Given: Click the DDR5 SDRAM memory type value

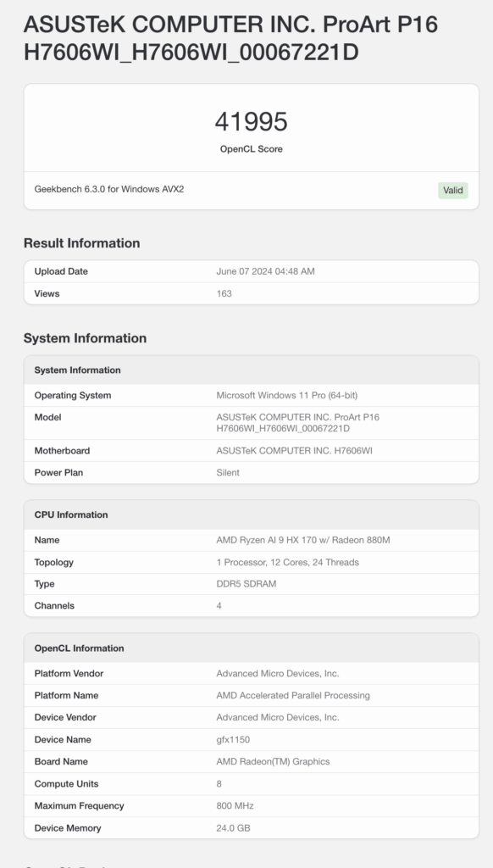Looking at the screenshot, I should coord(246,584).
